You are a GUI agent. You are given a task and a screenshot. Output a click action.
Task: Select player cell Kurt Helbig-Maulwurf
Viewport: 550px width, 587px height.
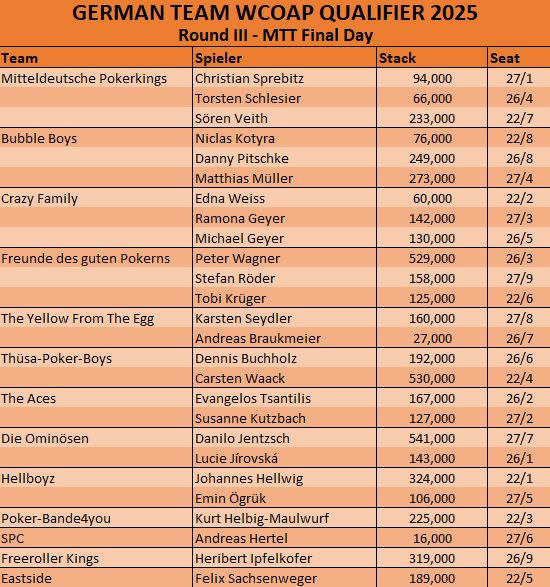click(285, 518)
